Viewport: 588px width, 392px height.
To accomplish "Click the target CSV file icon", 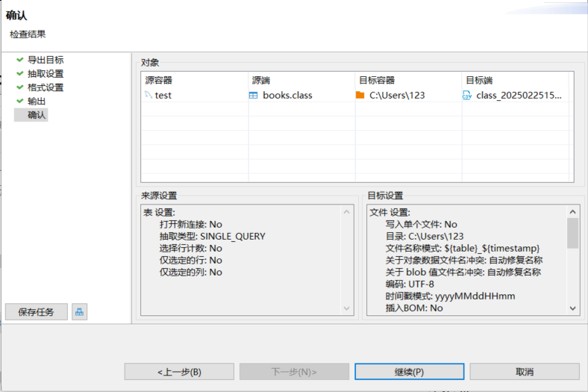I will pyautogui.click(x=467, y=96).
